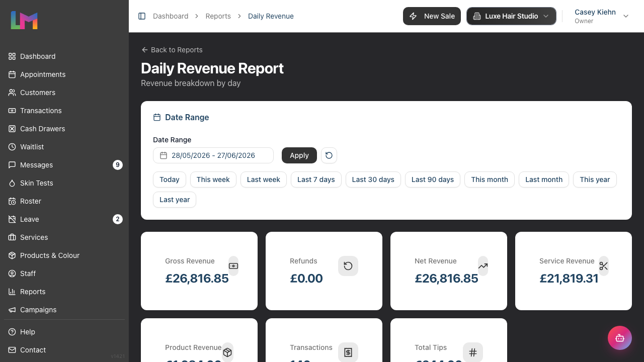Choose Last 30 days preset
This screenshot has width=644, height=362.
tap(373, 179)
